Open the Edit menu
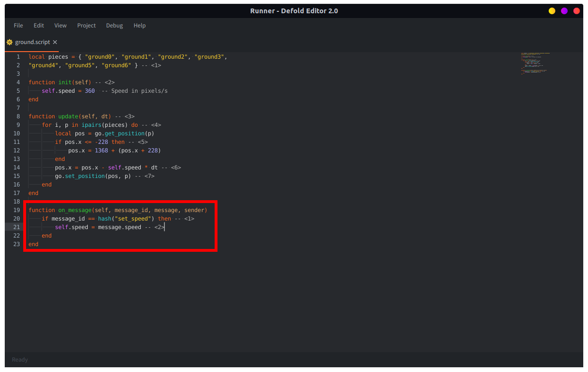 [39, 26]
